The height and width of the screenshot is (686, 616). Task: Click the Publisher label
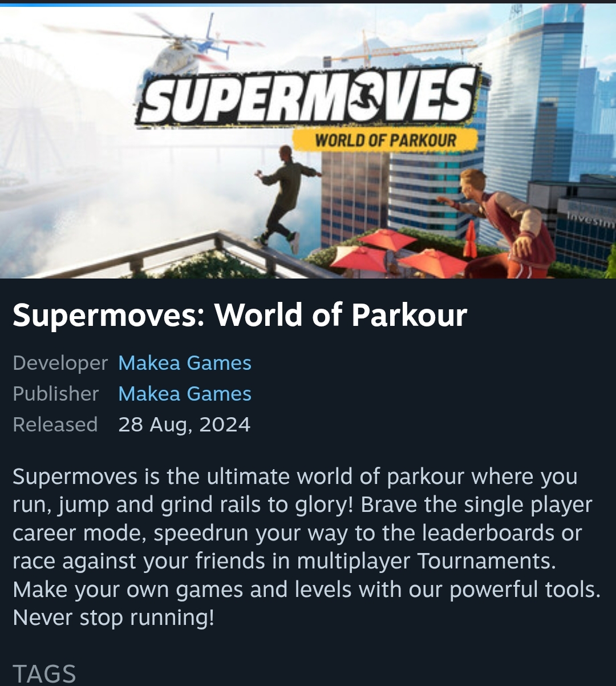tap(56, 394)
